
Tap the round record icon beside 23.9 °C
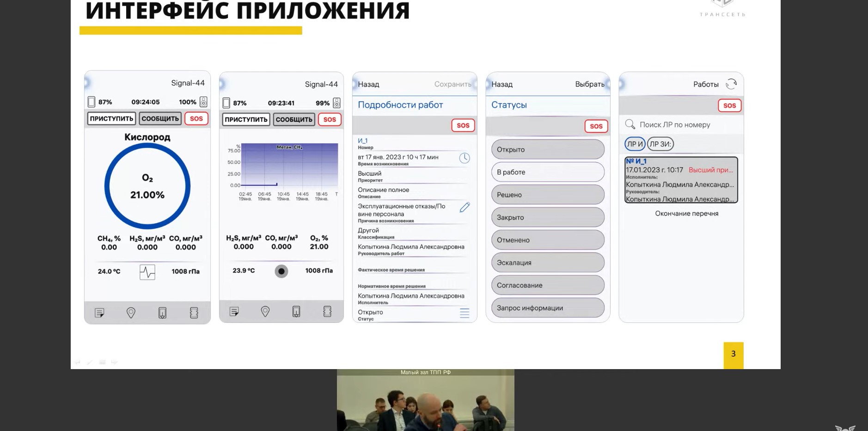(x=281, y=271)
